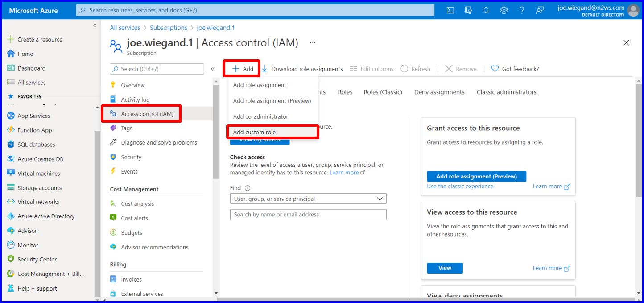Click All services breadcrumb link
Viewport: 644px width, 303px height.
(125, 28)
